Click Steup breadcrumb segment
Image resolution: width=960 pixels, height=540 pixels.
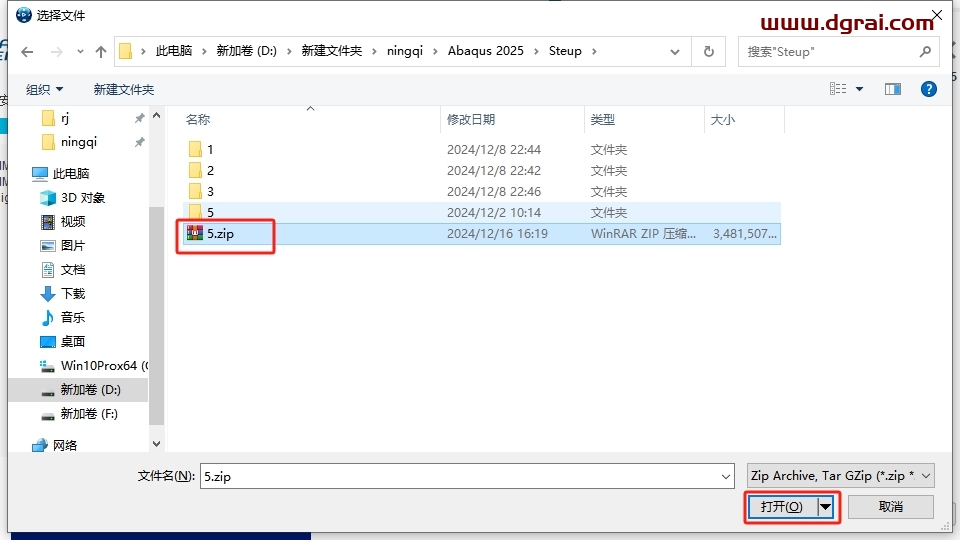click(x=565, y=51)
